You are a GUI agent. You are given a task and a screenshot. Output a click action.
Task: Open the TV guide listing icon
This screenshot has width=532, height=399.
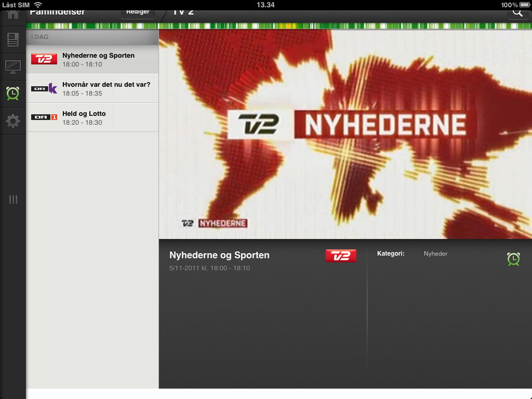13,39
